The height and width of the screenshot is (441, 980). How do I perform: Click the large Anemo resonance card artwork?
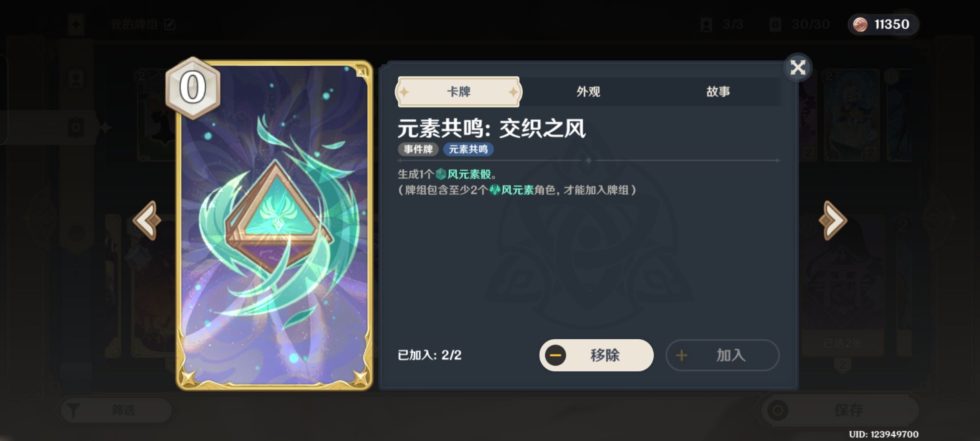(x=274, y=225)
